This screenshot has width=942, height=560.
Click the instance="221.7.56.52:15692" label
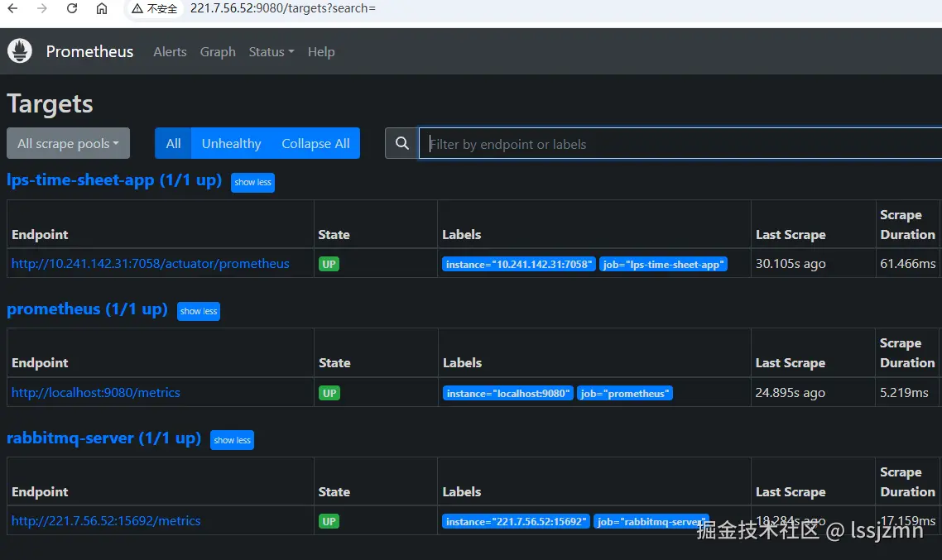pos(516,522)
